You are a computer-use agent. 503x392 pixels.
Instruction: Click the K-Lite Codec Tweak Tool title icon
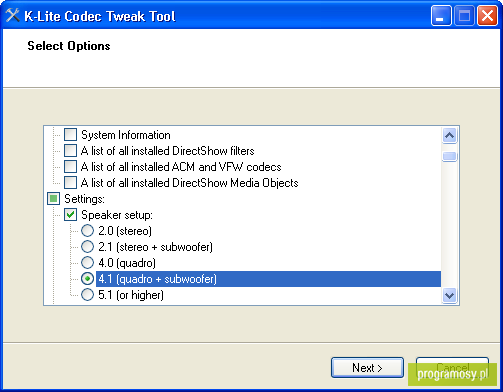click(13, 15)
